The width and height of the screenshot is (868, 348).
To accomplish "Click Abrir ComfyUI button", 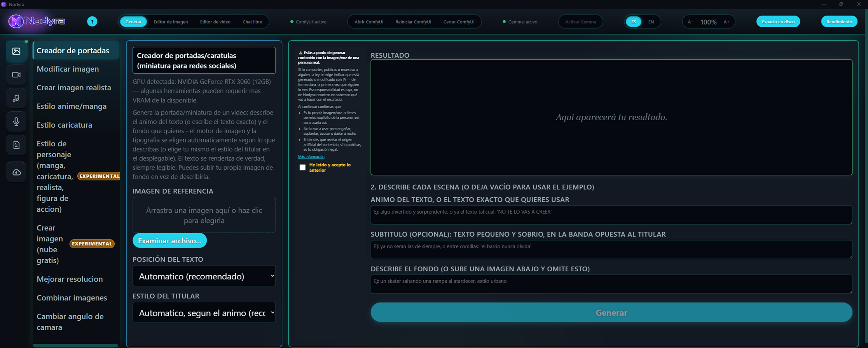I will coord(369,22).
